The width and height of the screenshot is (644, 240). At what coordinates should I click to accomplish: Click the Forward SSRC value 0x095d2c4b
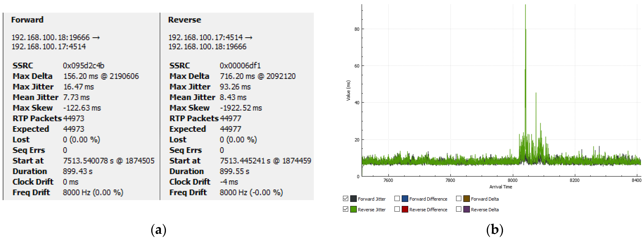point(83,66)
